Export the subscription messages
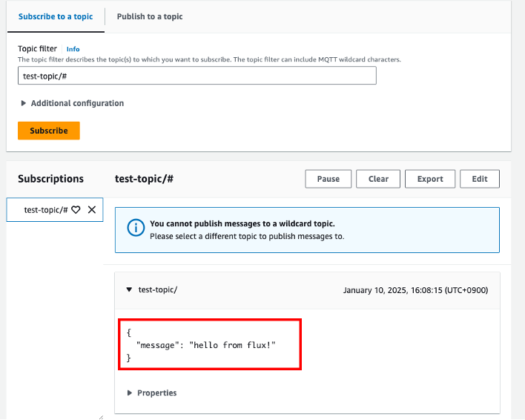Viewport: 525px width, 420px height. click(430, 179)
